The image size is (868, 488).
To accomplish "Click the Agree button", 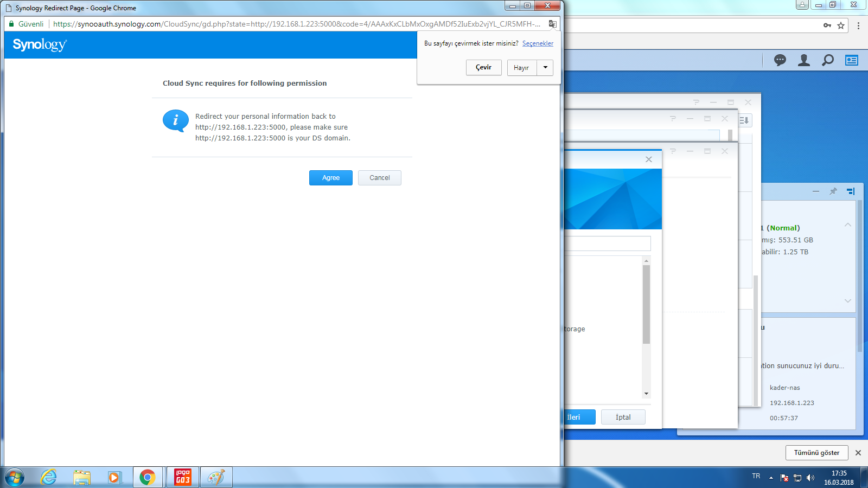I will click(x=330, y=178).
